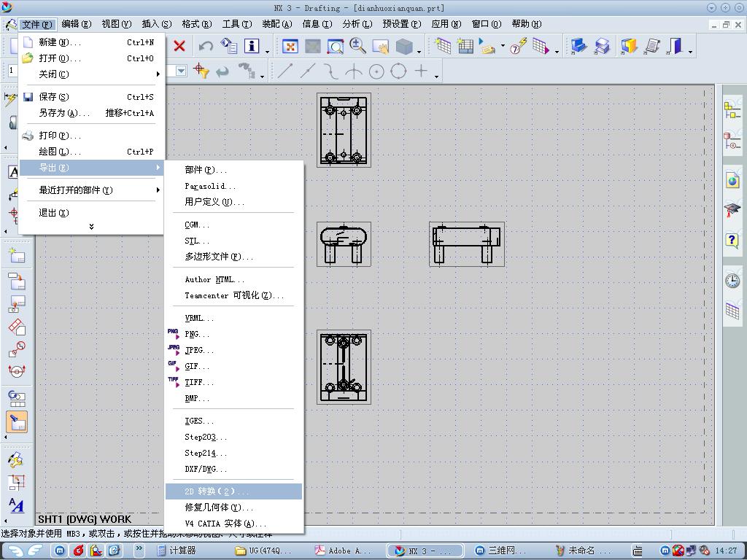Open the 插入(S) menu
Image resolution: width=747 pixels, height=560 pixels.
point(156,24)
